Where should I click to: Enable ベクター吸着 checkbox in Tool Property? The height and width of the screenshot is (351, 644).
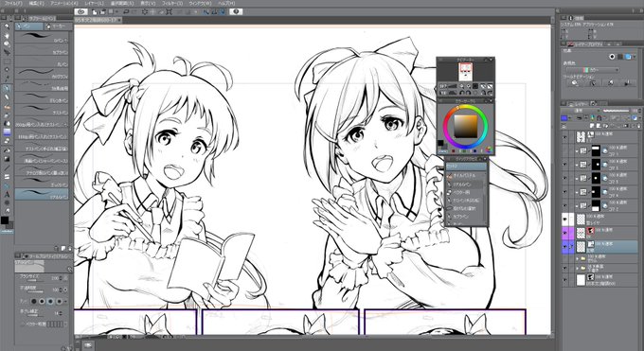point(23,324)
